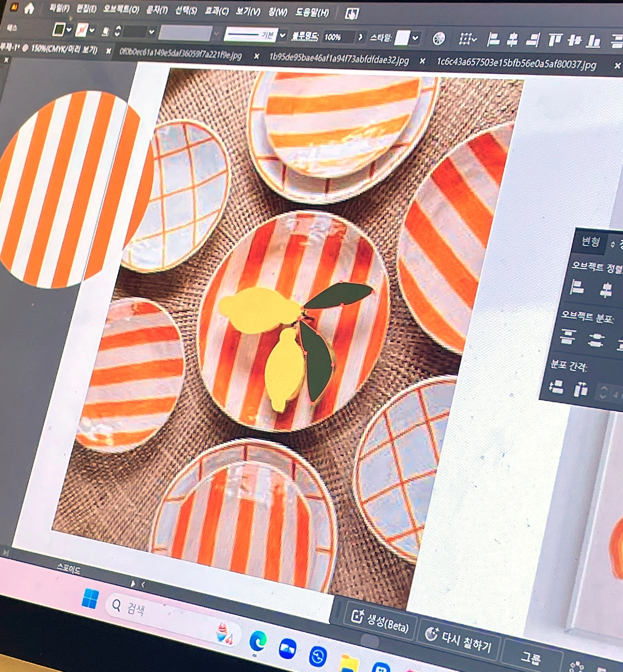Image resolution: width=623 pixels, height=672 pixels.
Task: Click the 분포 간격 spacing value stepper
Action: pyautogui.click(x=604, y=392)
